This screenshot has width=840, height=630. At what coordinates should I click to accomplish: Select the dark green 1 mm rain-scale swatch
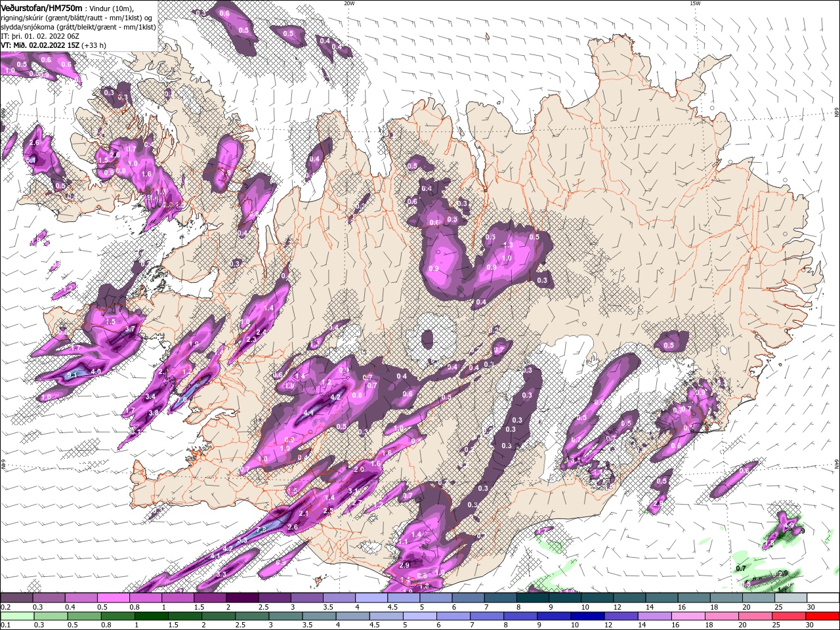pyautogui.click(x=150, y=616)
